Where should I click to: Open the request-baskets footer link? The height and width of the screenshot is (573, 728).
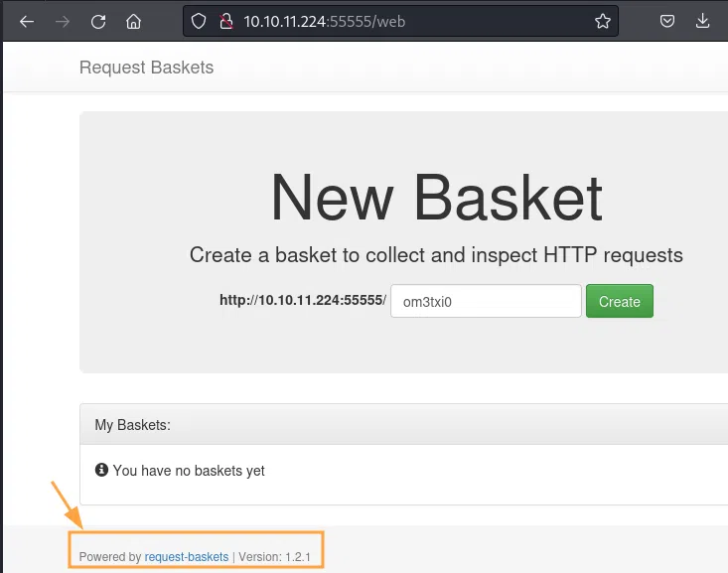tap(187, 557)
